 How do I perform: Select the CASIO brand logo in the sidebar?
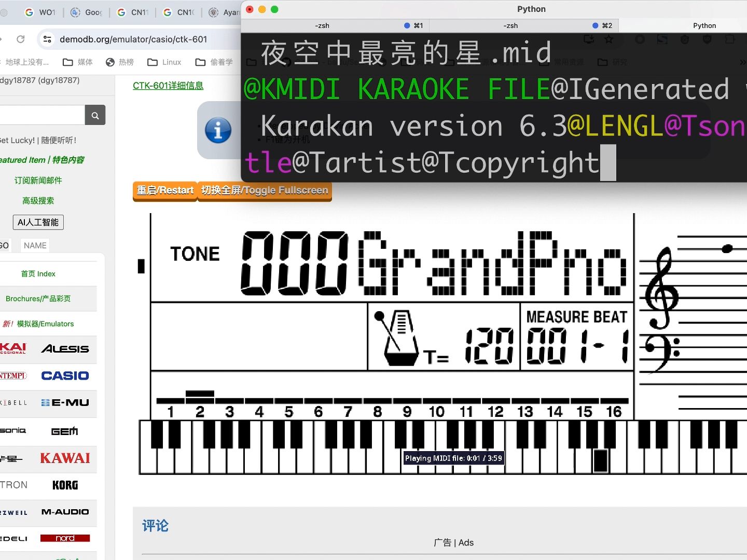(x=65, y=375)
